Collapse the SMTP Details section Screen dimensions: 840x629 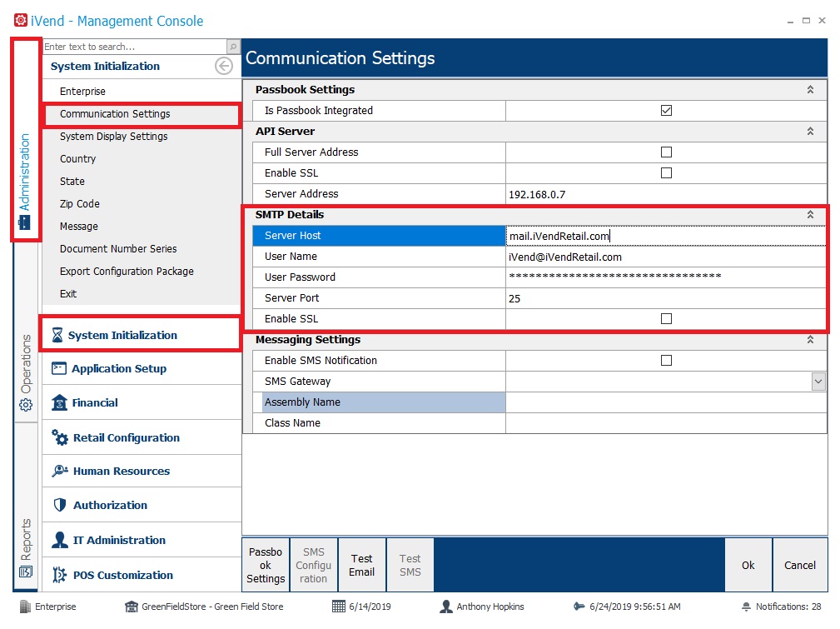[x=811, y=214]
